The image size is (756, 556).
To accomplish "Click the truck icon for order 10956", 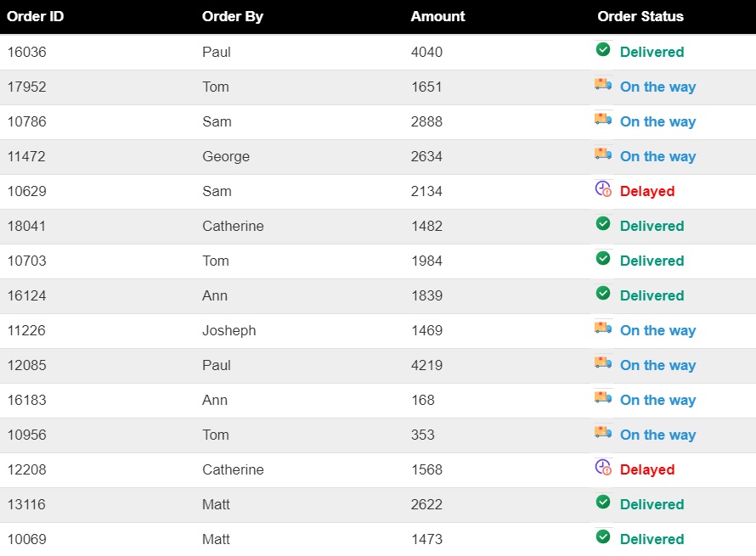I will tap(603, 433).
